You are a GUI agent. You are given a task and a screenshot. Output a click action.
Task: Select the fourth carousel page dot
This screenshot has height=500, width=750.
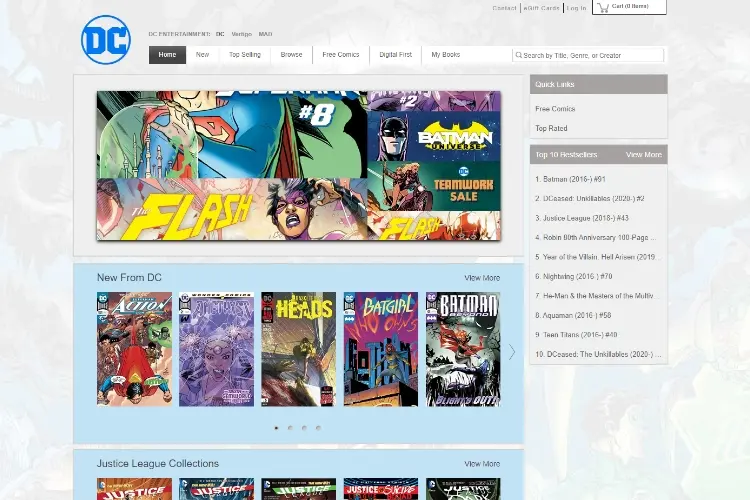tap(318, 428)
